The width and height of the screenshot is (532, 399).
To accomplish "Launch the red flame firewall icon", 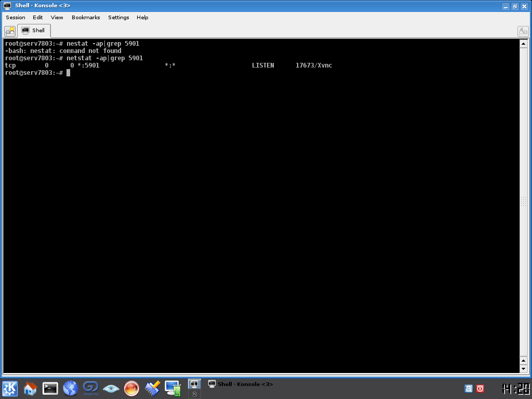I will (x=131, y=388).
